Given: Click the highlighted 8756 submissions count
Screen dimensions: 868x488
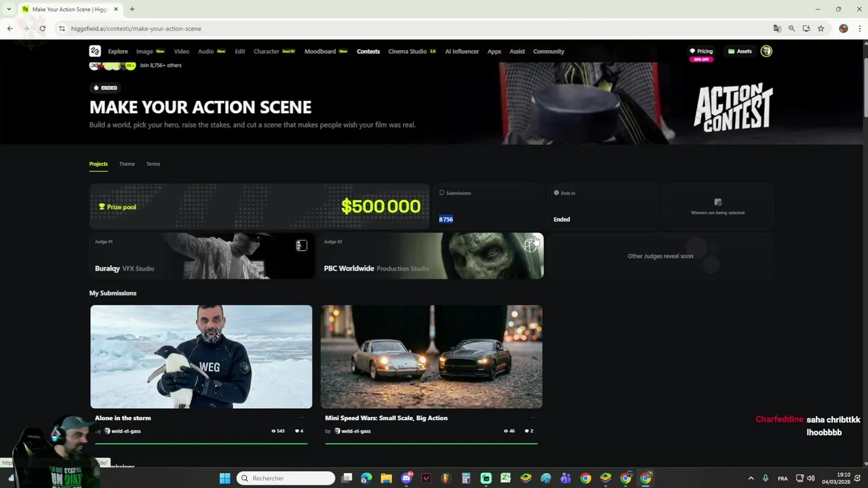Looking at the screenshot, I should tap(446, 220).
